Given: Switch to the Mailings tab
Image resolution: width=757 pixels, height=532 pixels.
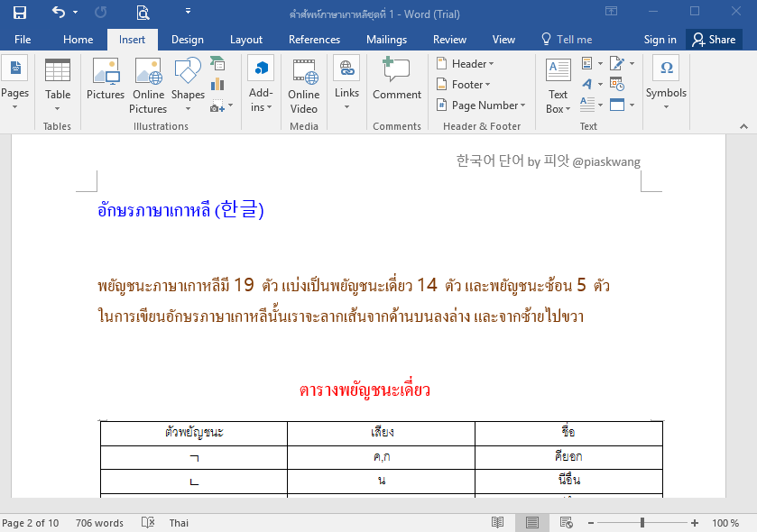Looking at the screenshot, I should point(387,40).
